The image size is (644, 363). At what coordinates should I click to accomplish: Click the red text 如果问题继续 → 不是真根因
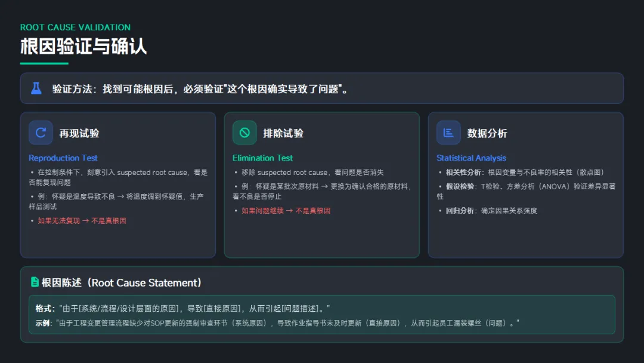point(286,211)
